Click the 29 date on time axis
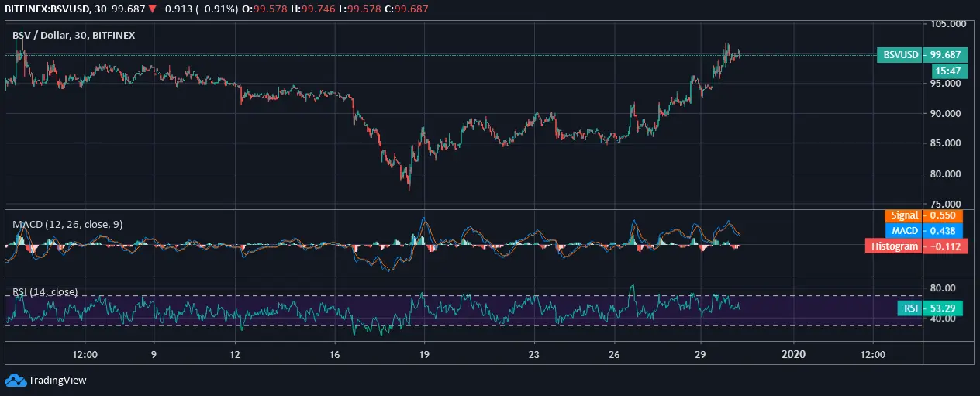The height and width of the screenshot is (396, 980). coord(700,353)
